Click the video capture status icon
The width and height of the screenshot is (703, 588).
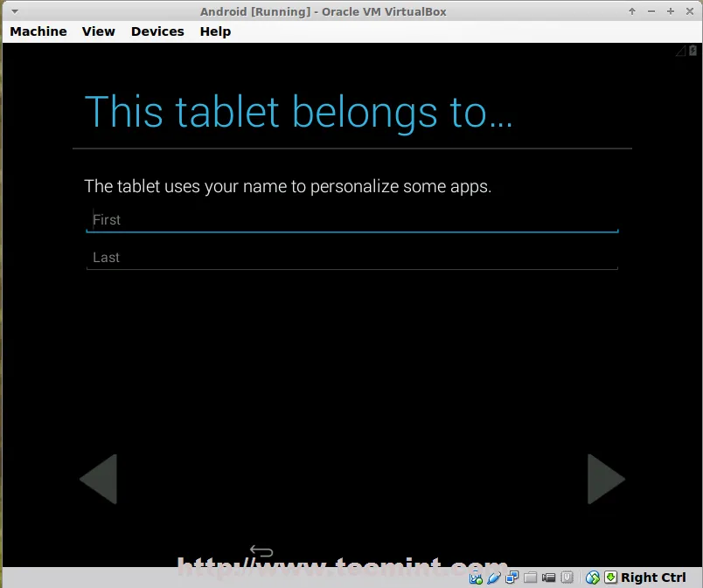click(x=549, y=578)
